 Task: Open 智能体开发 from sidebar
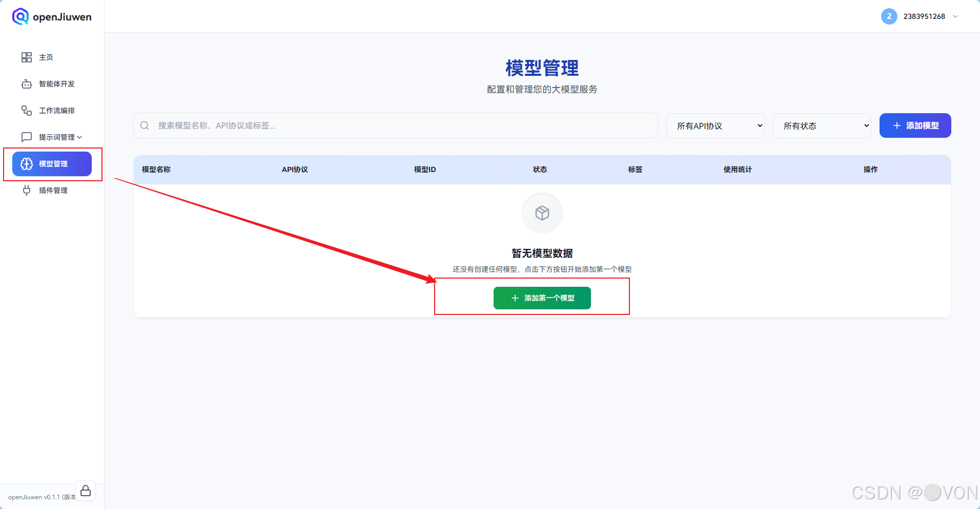[52, 84]
